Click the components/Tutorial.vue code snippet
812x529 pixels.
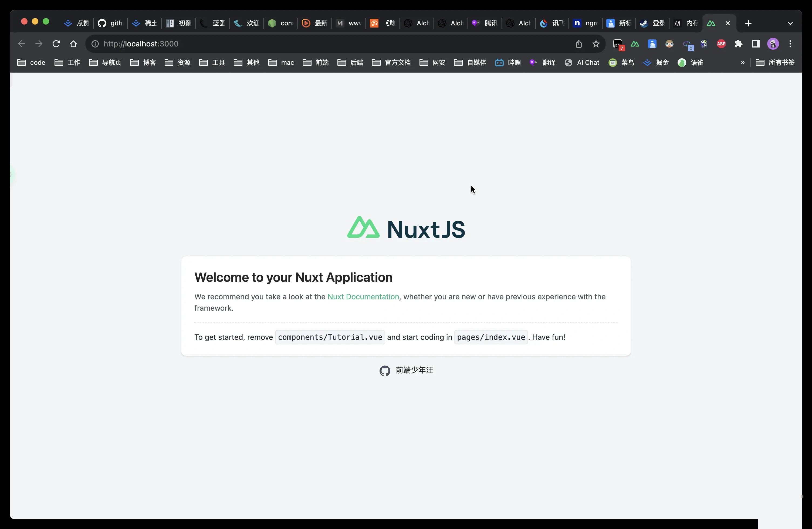[330, 337]
